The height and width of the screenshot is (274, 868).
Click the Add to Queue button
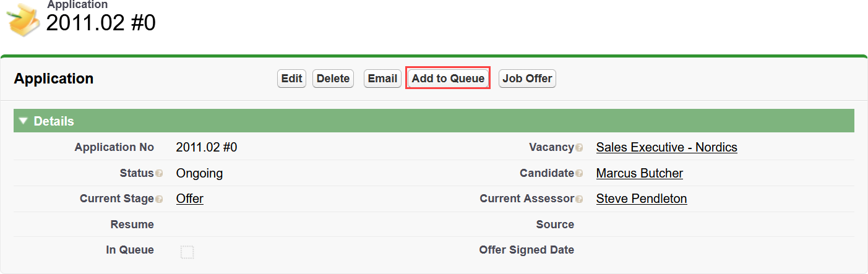tap(448, 79)
